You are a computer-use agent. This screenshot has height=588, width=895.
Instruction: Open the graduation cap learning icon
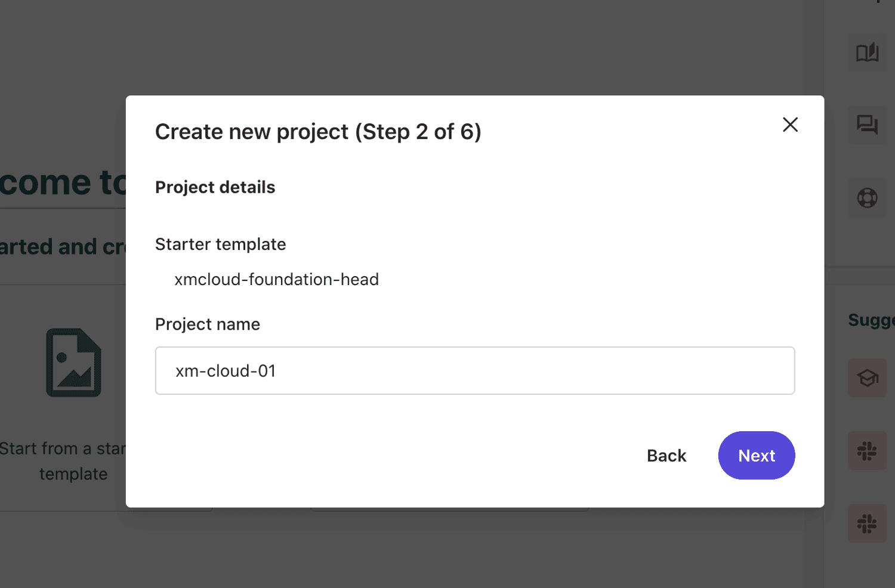pos(867,378)
